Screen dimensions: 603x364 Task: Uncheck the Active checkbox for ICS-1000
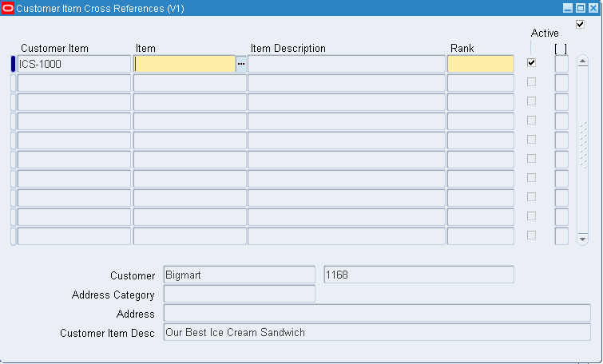click(531, 62)
